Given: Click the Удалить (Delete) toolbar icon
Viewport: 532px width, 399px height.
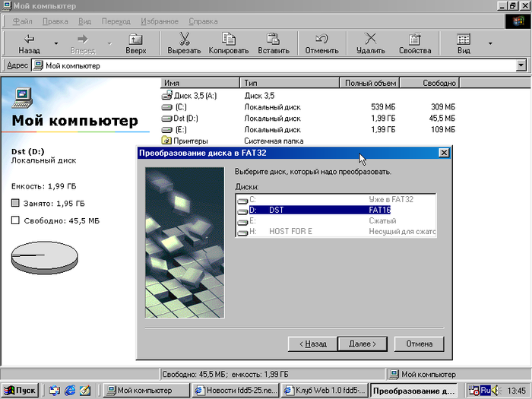Looking at the screenshot, I should pos(370,39).
